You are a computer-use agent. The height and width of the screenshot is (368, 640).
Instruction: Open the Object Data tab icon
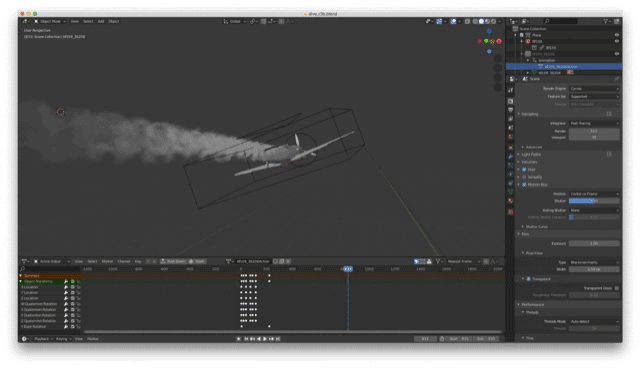tap(511, 192)
